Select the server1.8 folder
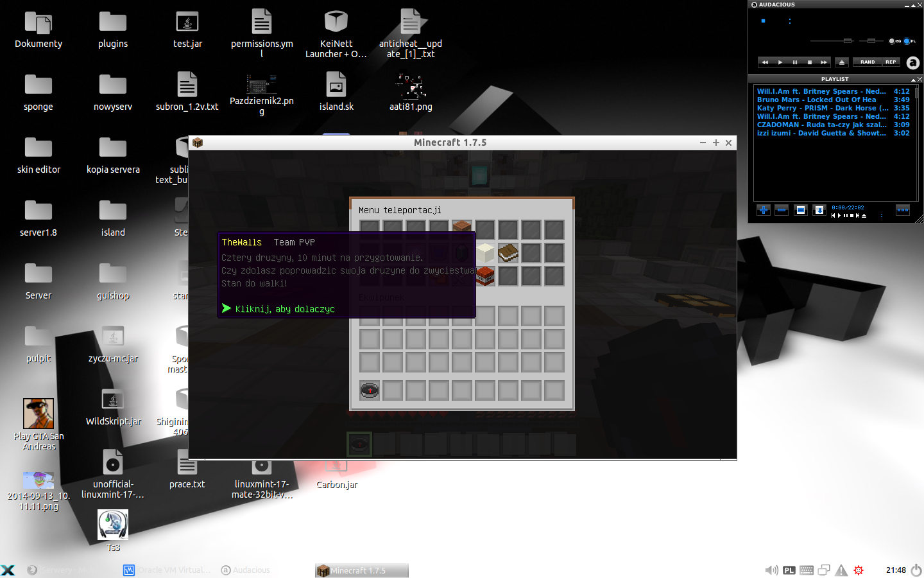 (x=38, y=218)
